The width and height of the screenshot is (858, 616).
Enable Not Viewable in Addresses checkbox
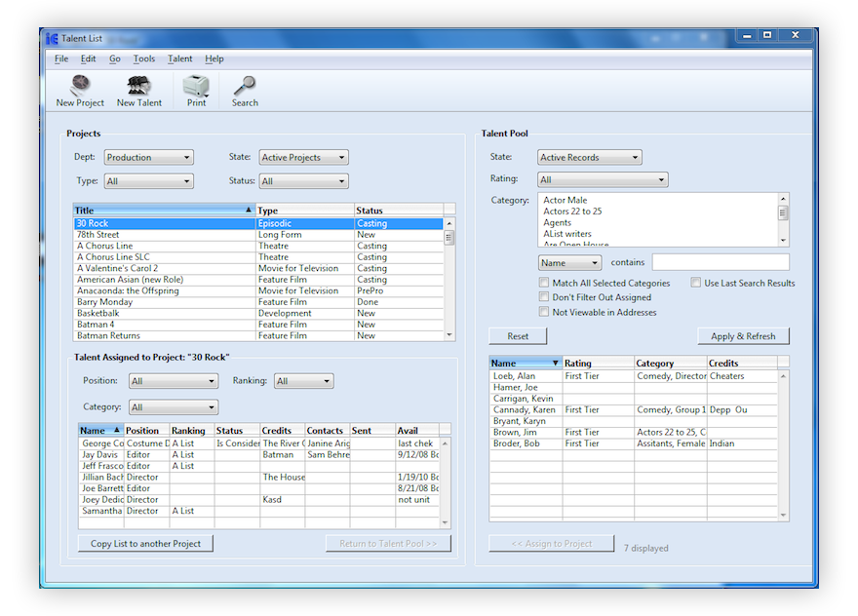[543, 311]
